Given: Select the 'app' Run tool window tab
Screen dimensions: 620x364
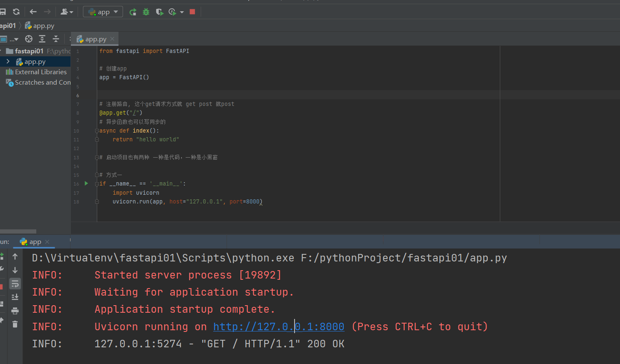Looking at the screenshot, I should point(35,242).
